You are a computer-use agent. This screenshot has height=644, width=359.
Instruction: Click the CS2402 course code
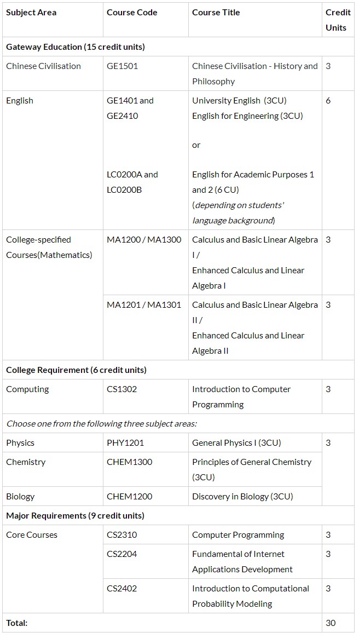122,589
